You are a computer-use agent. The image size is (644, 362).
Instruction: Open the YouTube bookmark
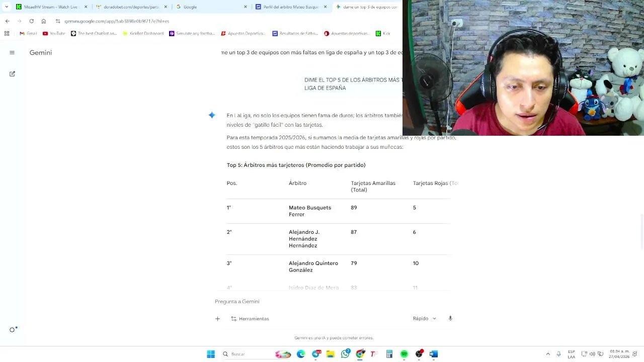point(54,34)
